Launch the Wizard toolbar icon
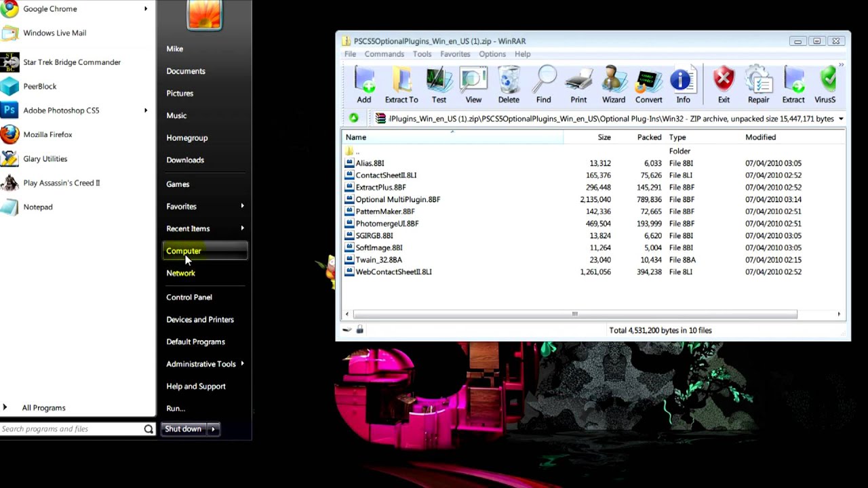Viewport: 868px width, 488px height. [614, 85]
